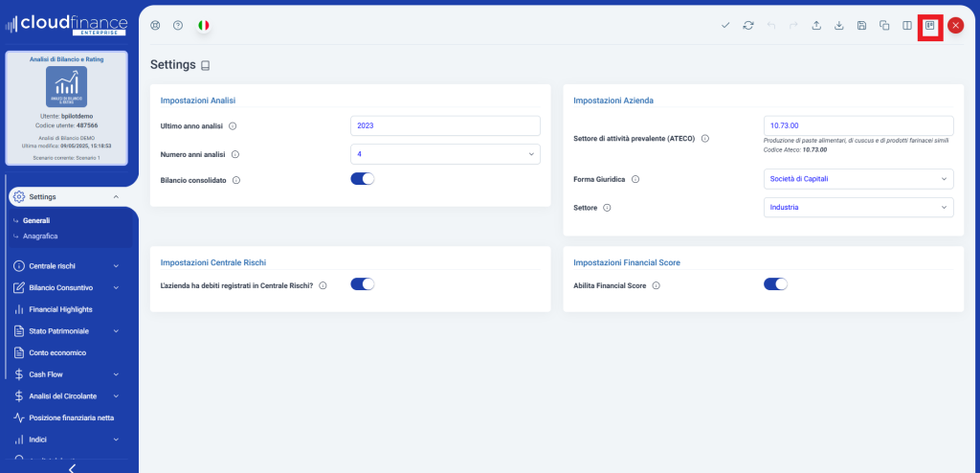
Task: Click the kanban board icon in toolbar
Action: 930,26
